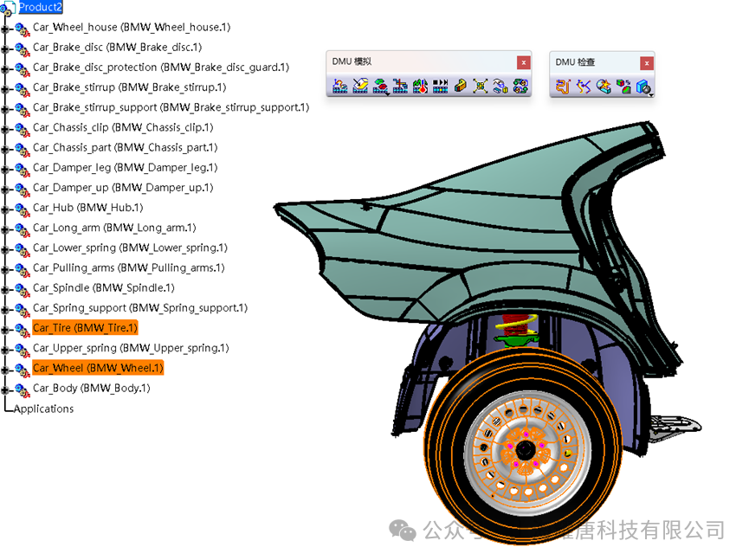
Task: Click the blue cube vibration icon in DMU 检查
Action: click(643, 87)
